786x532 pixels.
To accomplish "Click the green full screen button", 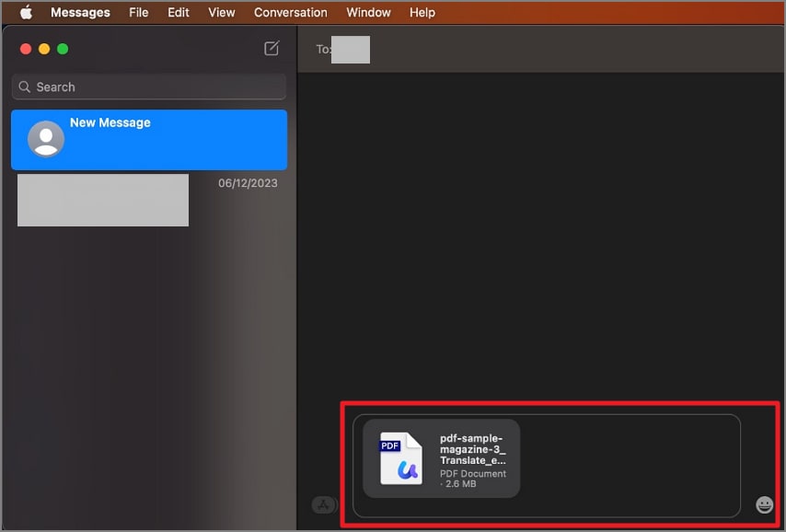I will click(x=63, y=49).
